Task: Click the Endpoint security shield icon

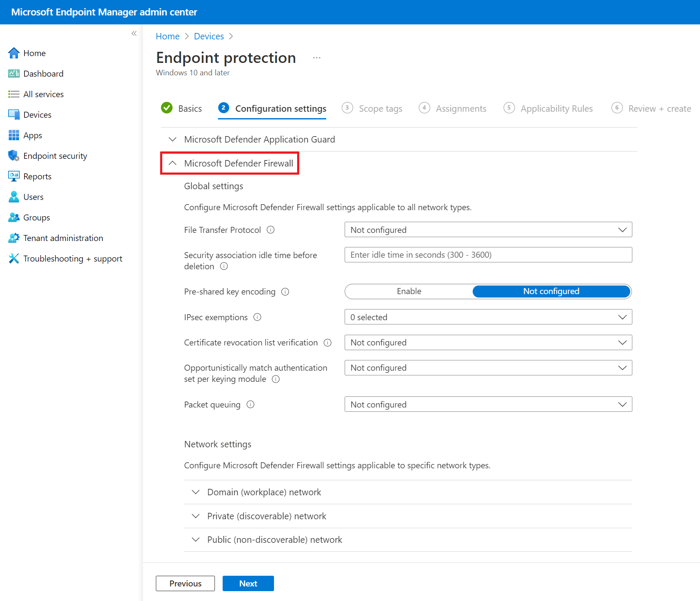Action: [x=14, y=156]
